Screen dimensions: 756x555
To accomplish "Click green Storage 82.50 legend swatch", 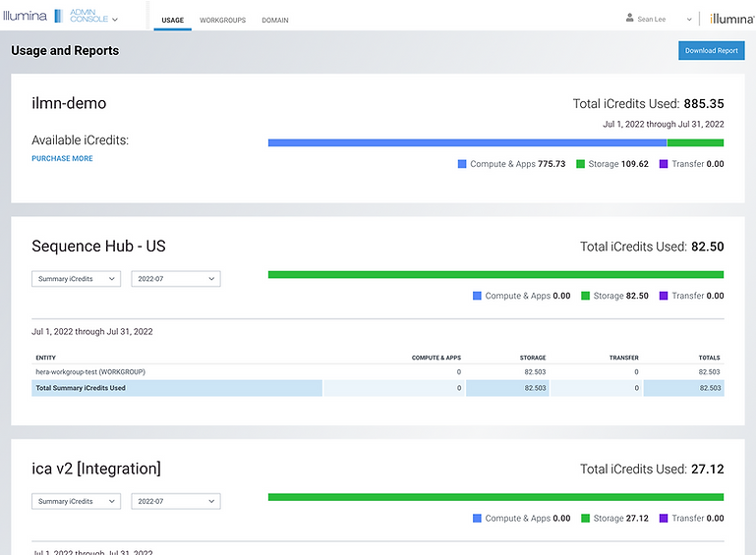I will click(x=585, y=296).
